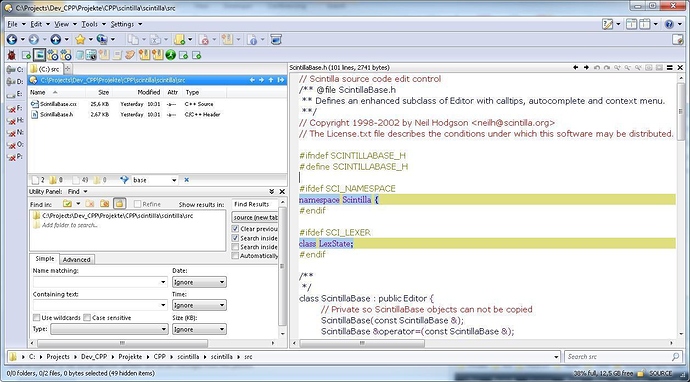690x382 pixels.
Task: Click the highlighted lock folder icon in Find
Action: coord(119,204)
